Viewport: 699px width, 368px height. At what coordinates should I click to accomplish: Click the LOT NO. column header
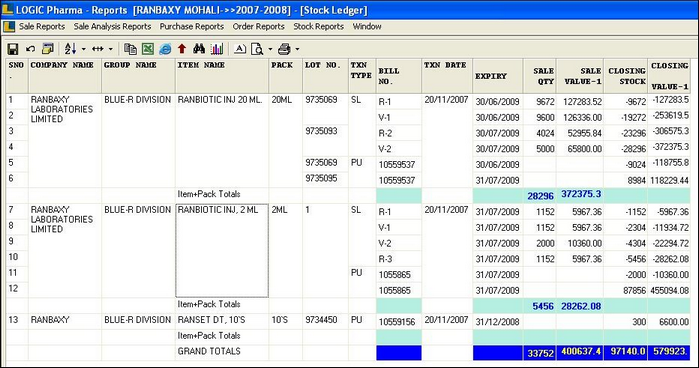(325, 75)
